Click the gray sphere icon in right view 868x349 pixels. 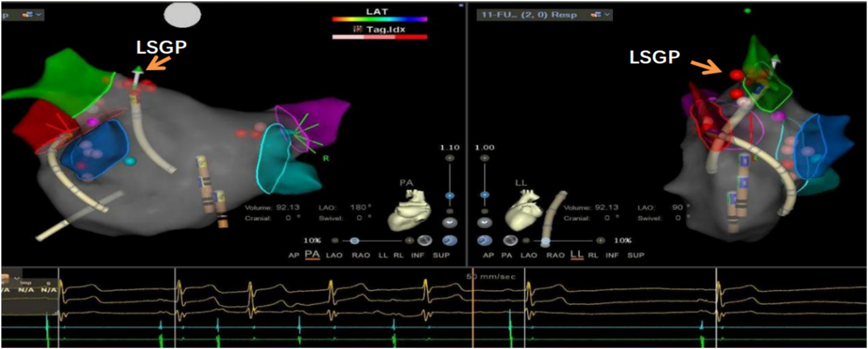509,241
